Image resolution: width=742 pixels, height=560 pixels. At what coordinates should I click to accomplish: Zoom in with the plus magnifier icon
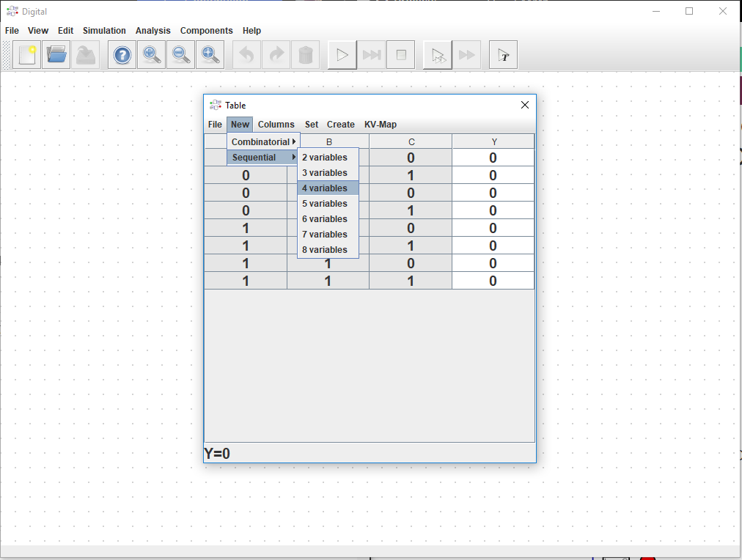[152, 55]
